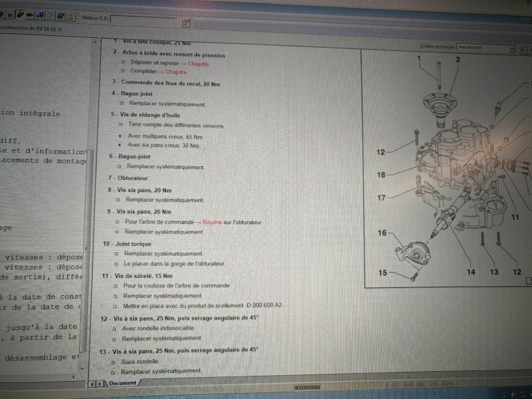Follow the Repère link under item 9
This screenshot has height=399, width=532.
tap(213, 221)
